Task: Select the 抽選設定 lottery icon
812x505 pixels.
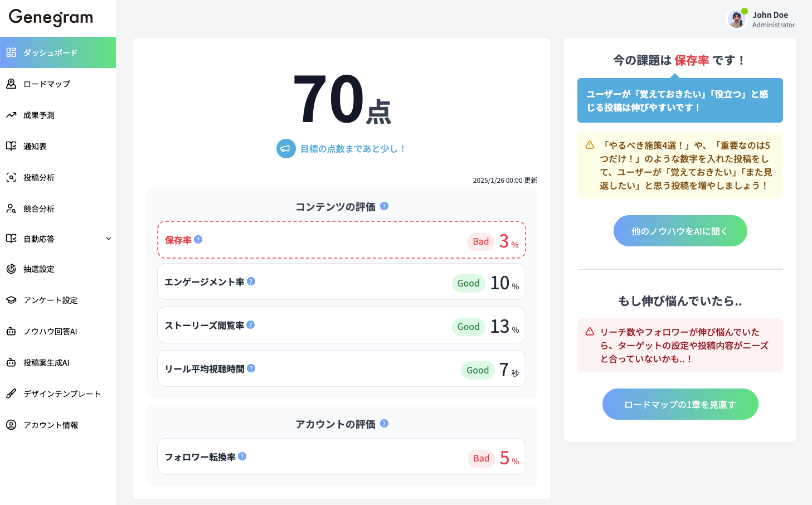Action: coord(11,269)
